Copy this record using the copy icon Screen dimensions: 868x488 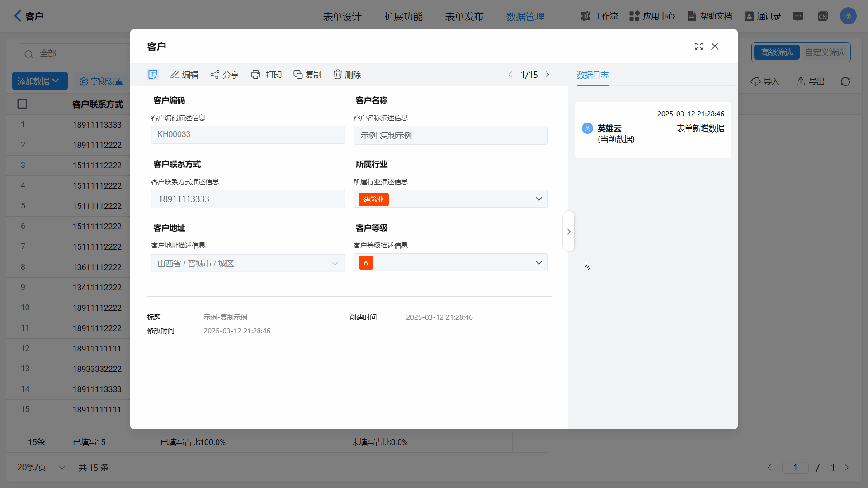coord(298,75)
